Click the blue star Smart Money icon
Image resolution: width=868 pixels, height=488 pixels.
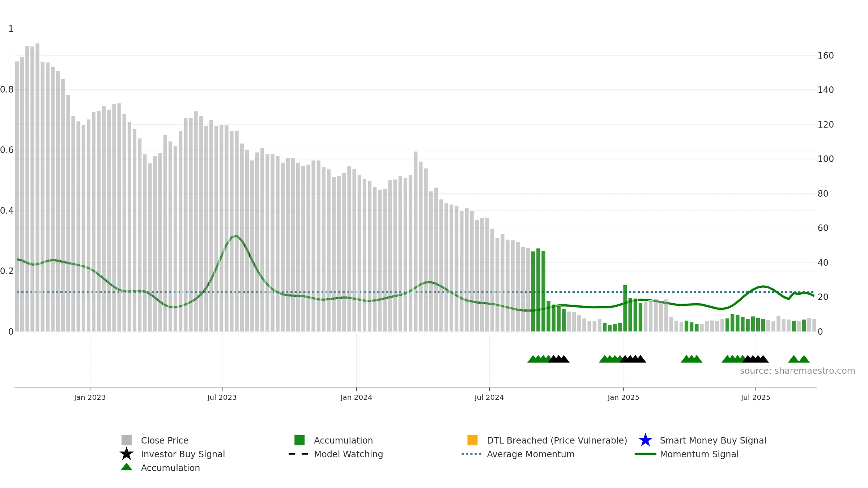click(x=645, y=440)
